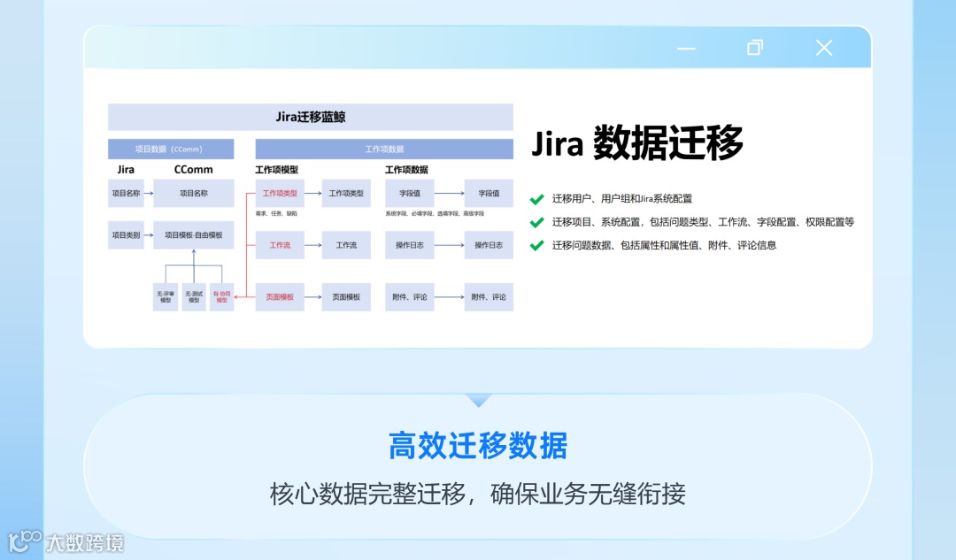Click the green checkmark beside 迁移项目、系统配置 line
This screenshot has width=956, height=560.
[x=536, y=222]
